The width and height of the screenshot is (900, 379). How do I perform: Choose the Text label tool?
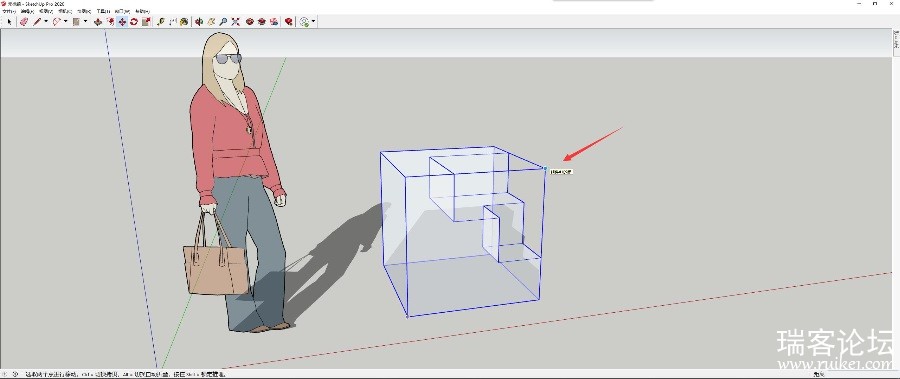coord(172,22)
